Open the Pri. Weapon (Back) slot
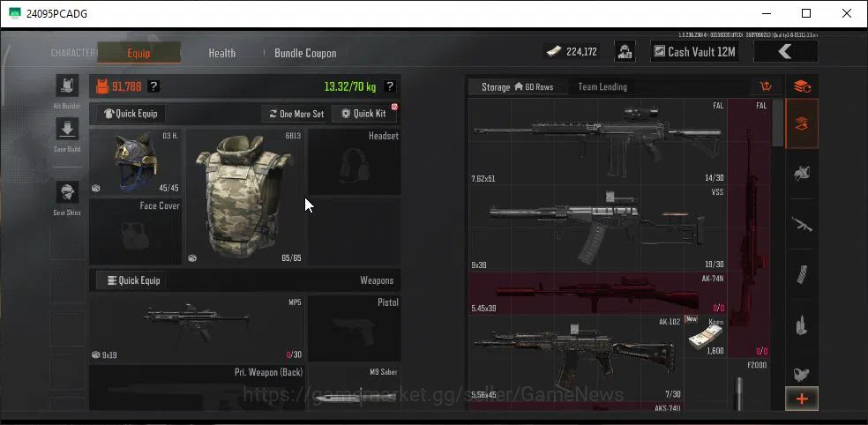This screenshot has height=425, width=868. coord(197,387)
